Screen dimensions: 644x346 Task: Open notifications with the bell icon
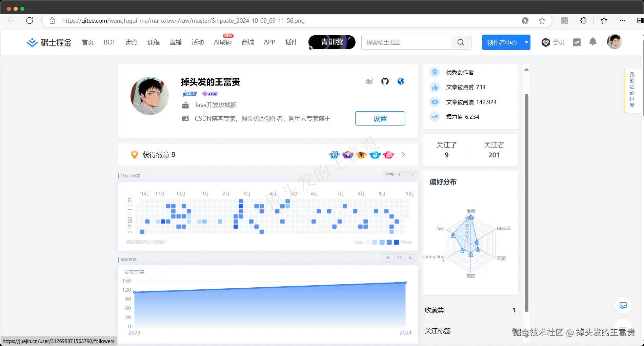(593, 42)
